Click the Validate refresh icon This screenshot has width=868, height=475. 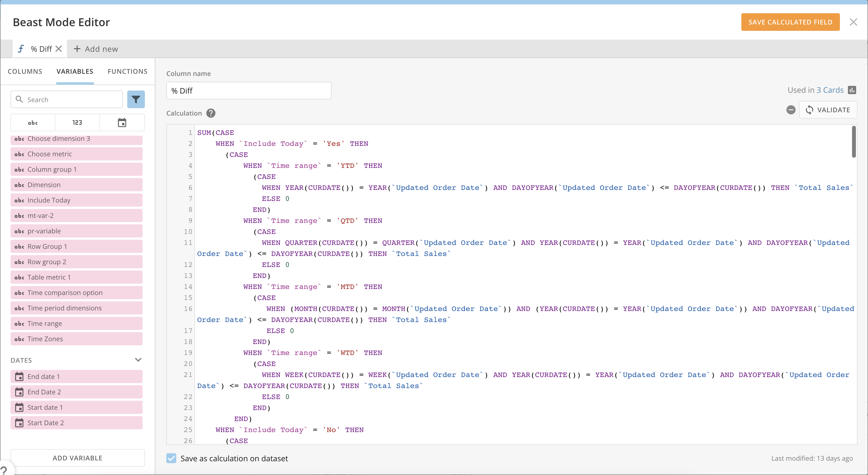810,110
